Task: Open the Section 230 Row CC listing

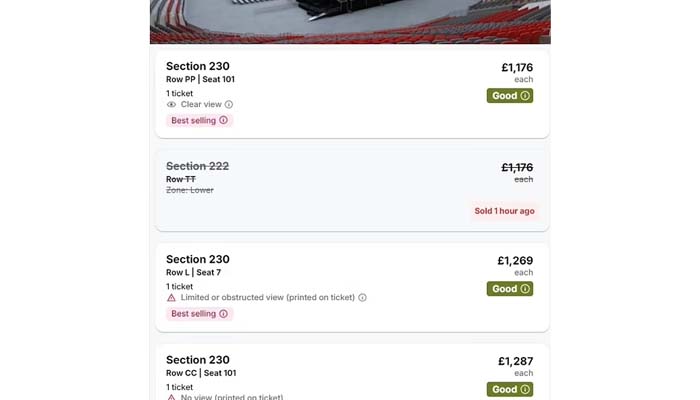Action: [x=350, y=372]
